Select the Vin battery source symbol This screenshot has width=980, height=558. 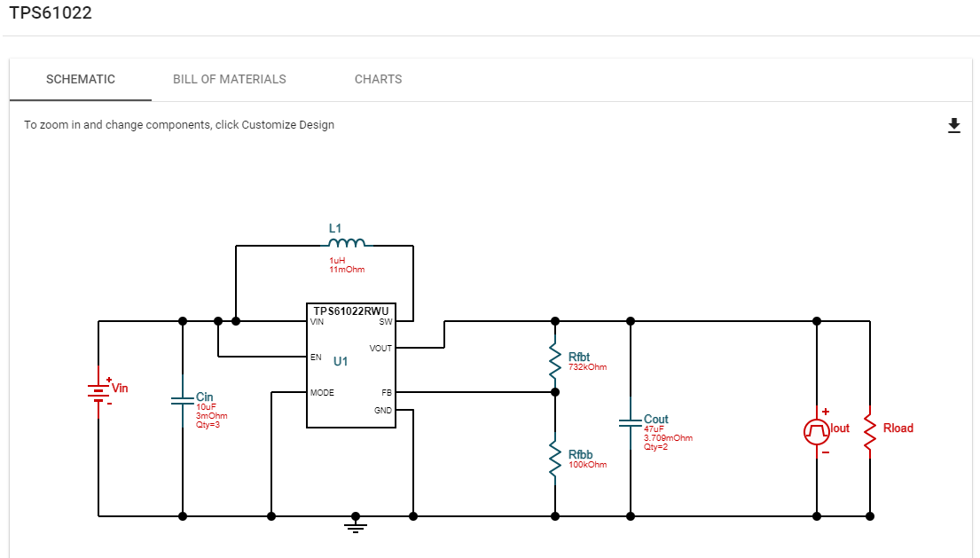coord(98,392)
